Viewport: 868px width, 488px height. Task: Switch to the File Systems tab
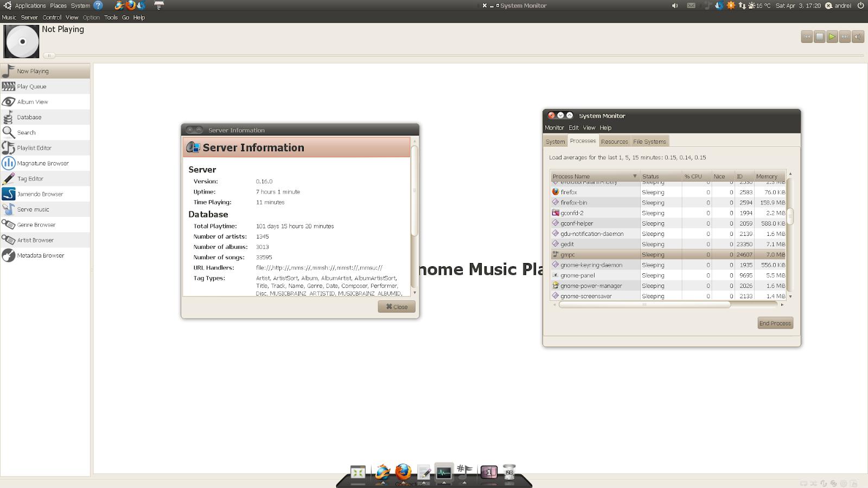point(649,142)
